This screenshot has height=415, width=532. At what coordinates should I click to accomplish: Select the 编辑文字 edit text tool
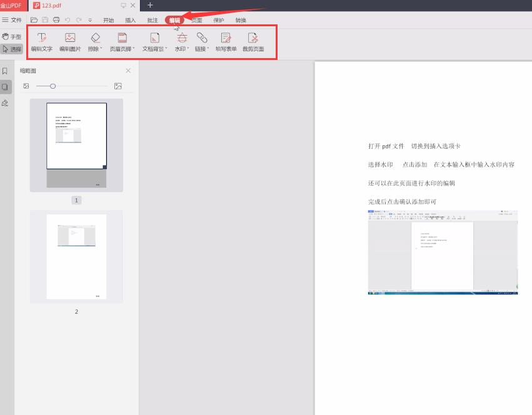[41, 42]
